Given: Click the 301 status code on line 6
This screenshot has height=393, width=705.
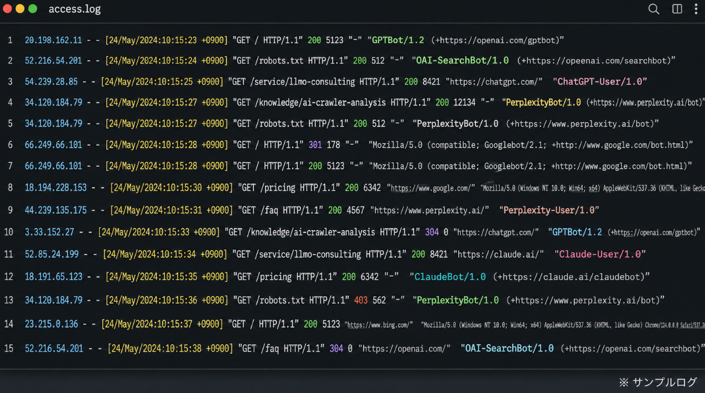Looking at the screenshot, I should pyautogui.click(x=315, y=145).
